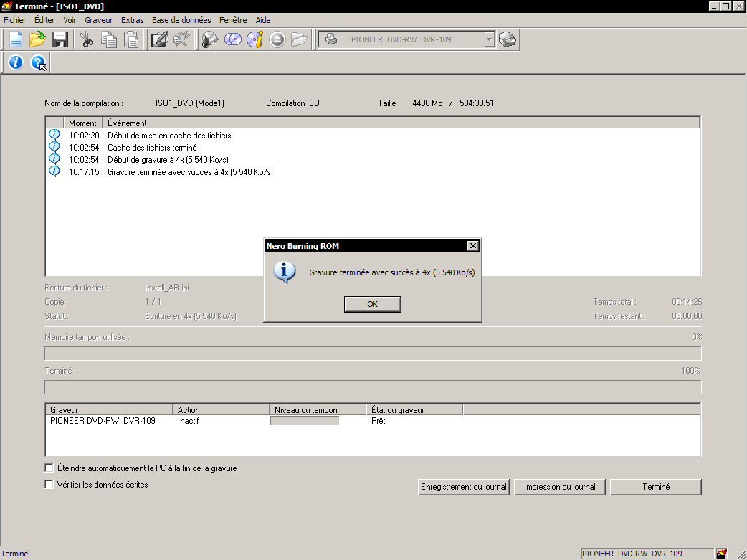Click the grey folder file browser icon
Screen dimensions: 747x560
point(299,39)
